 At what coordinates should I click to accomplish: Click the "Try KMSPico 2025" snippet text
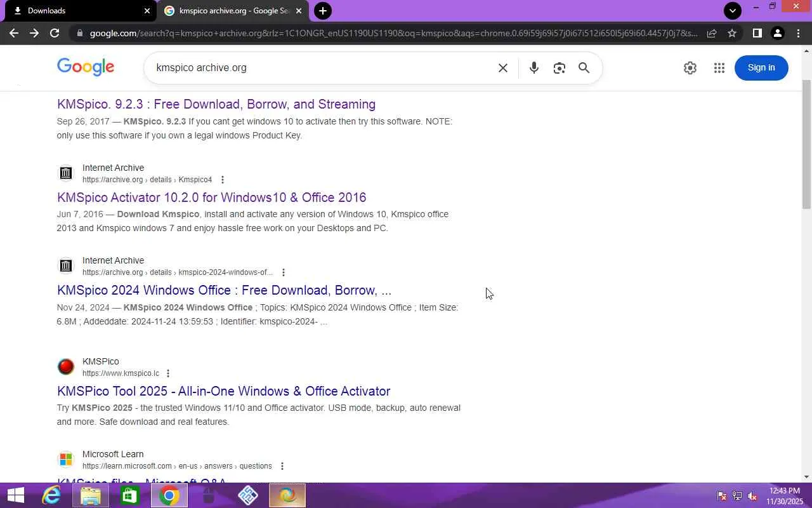click(x=95, y=408)
